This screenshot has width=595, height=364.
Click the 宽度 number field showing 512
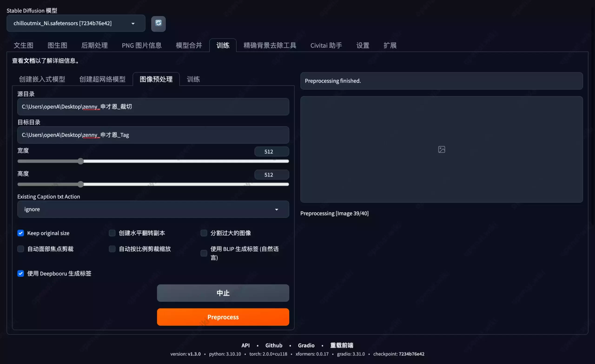272,152
